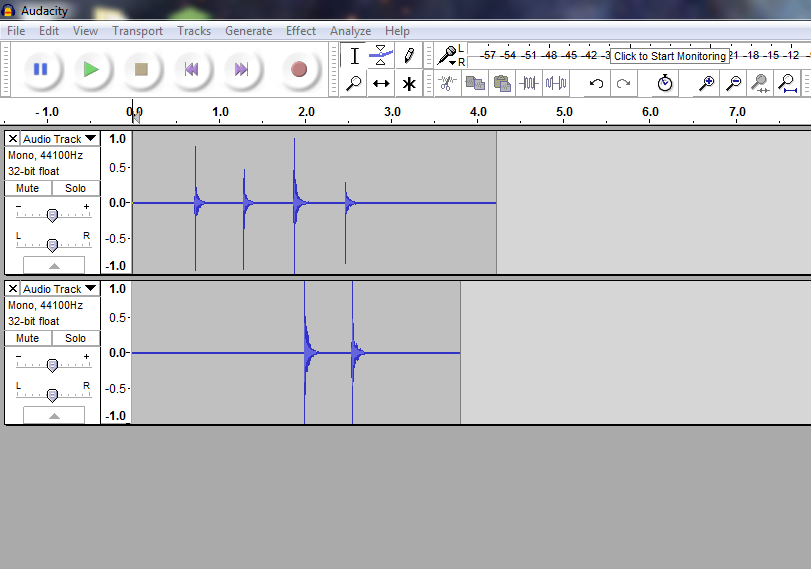This screenshot has height=569, width=811.
Task: Click Silence audio selection icon
Action: tap(557, 83)
